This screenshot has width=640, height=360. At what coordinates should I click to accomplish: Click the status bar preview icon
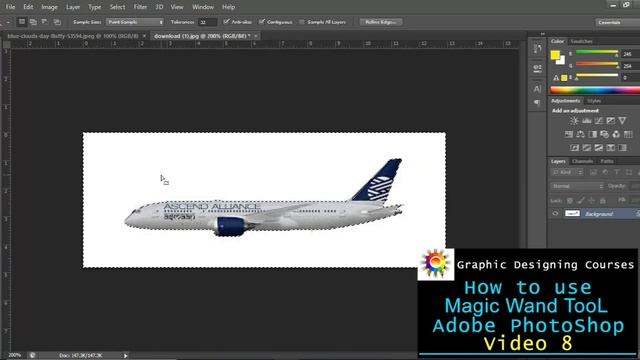tap(32, 356)
